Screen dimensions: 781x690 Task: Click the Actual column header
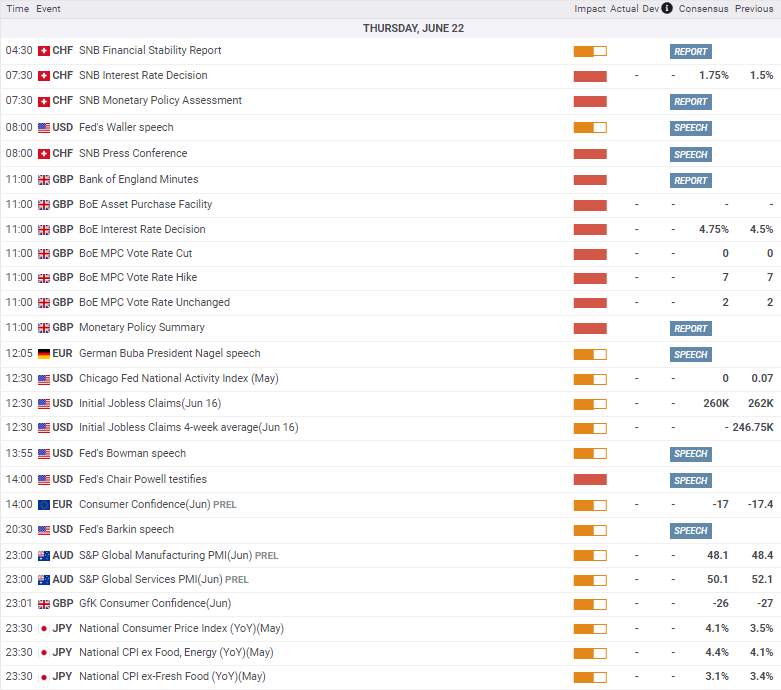(x=624, y=8)
